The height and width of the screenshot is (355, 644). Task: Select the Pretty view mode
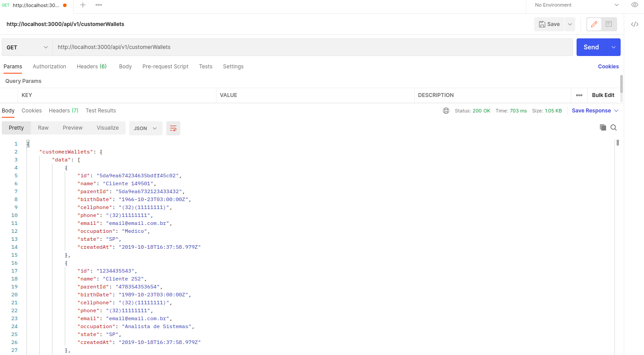point(16,128)
